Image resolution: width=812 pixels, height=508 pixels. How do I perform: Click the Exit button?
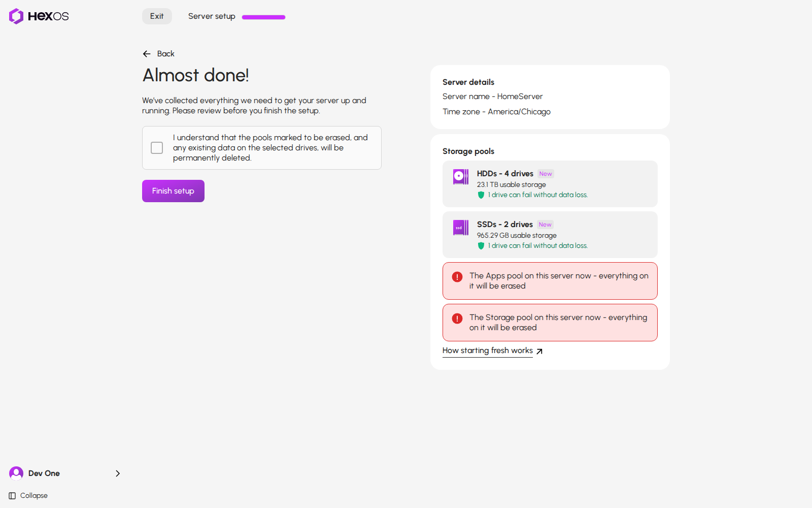157,16
